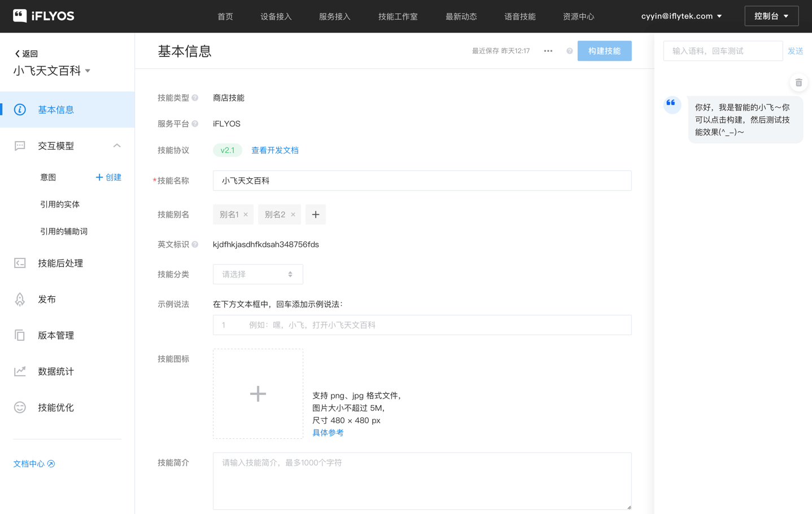
Task: Click the 数据统计 chart icon
Action: pos(20,371)
